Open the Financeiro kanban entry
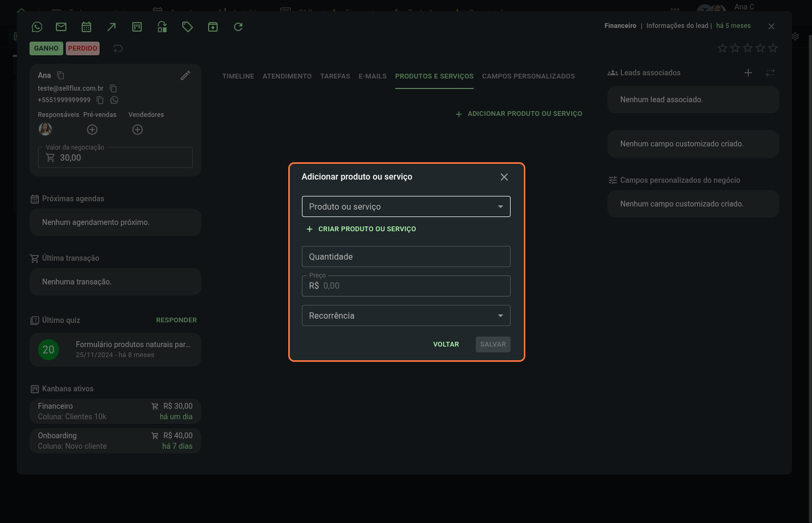The width and height of the screenshot is (812, 523). (115, 411)
